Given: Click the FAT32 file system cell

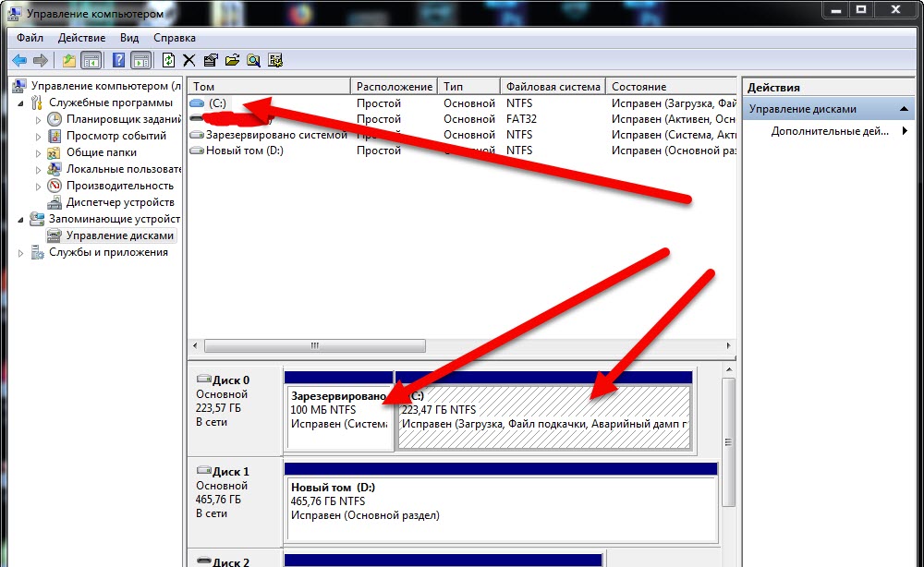Looking at the screenshot, I should pyautogui.click(x=521, y=119).
